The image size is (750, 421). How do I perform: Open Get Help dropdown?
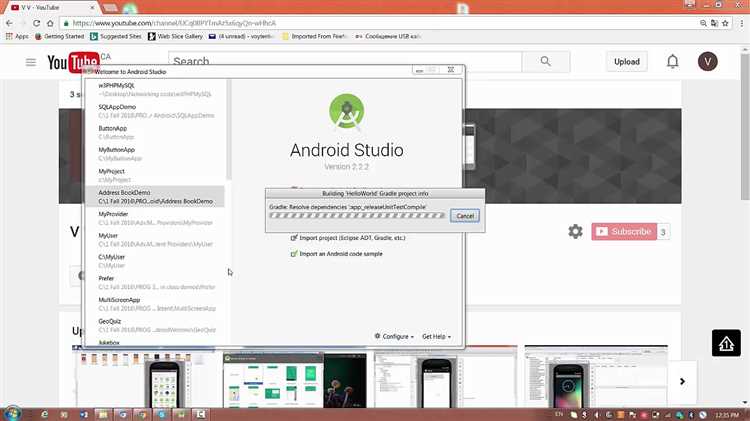click(436, 336)
